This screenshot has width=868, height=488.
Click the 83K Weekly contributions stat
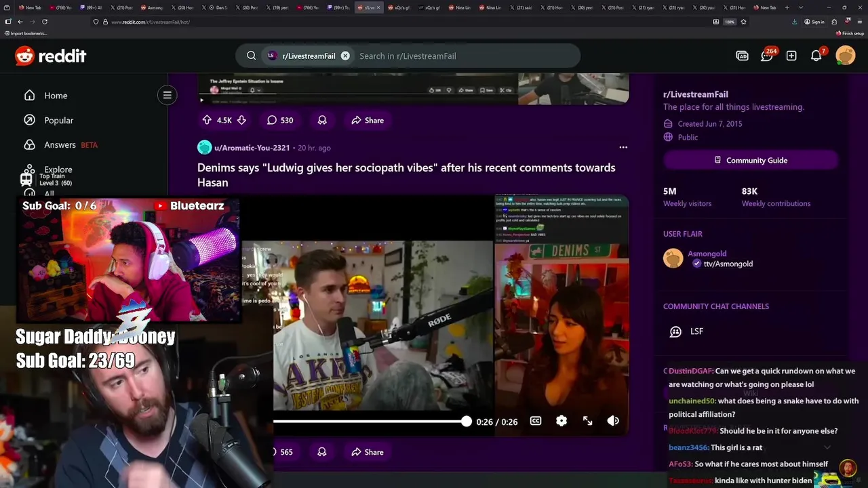776,197
